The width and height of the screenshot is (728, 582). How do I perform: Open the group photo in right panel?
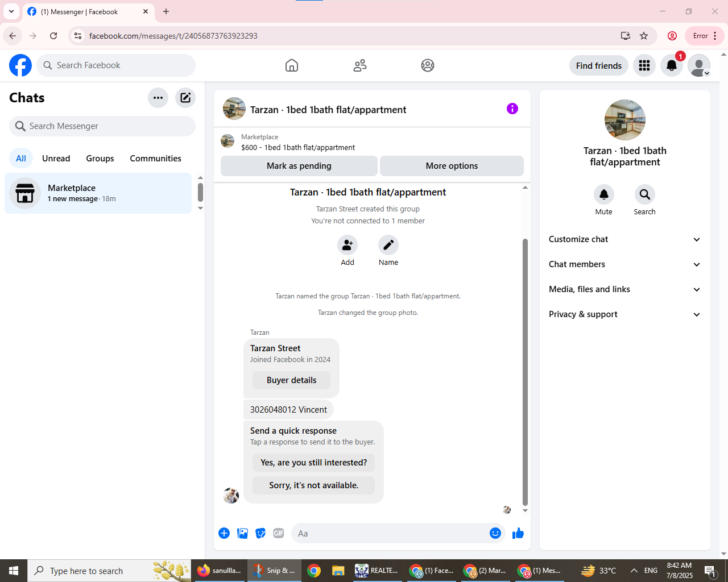point(625,120)
